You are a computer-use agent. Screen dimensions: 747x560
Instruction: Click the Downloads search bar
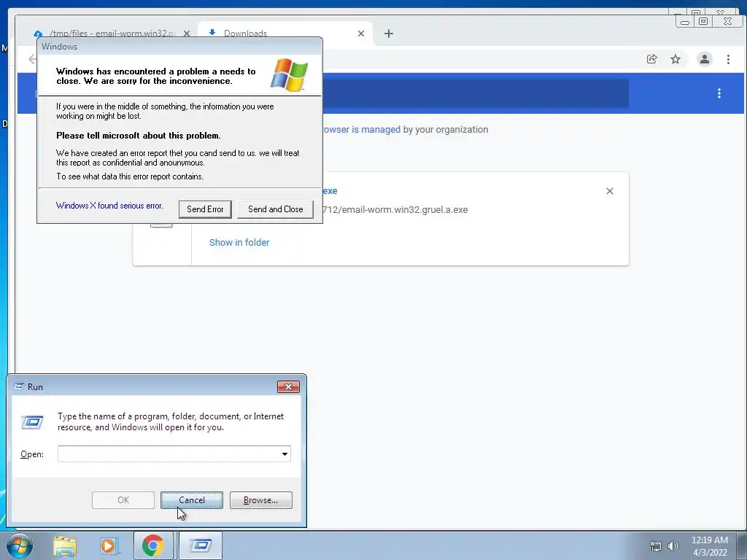476,93
